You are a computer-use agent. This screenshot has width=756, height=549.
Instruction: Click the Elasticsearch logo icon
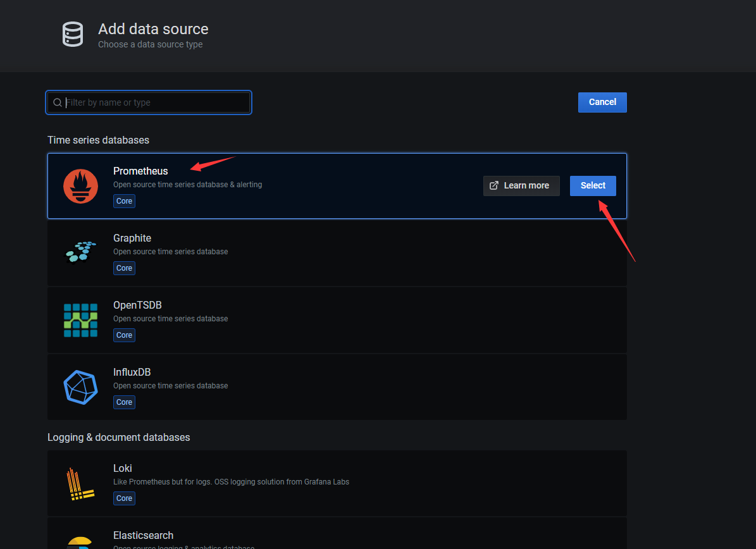(80, 543)
